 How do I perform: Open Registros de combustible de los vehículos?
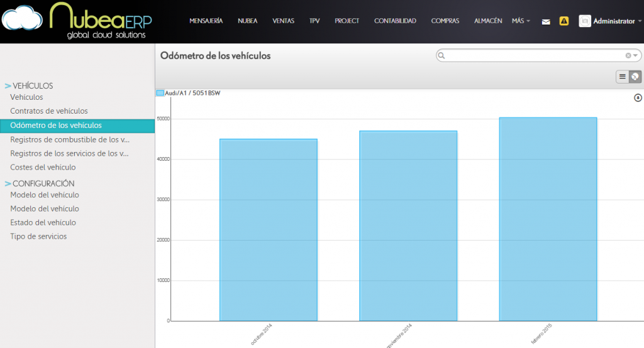pyautogui.click(x=70, y=140)
